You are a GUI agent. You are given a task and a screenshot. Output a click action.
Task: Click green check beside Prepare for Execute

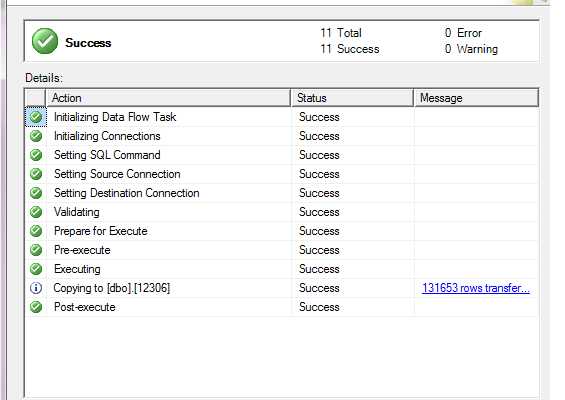36,231
